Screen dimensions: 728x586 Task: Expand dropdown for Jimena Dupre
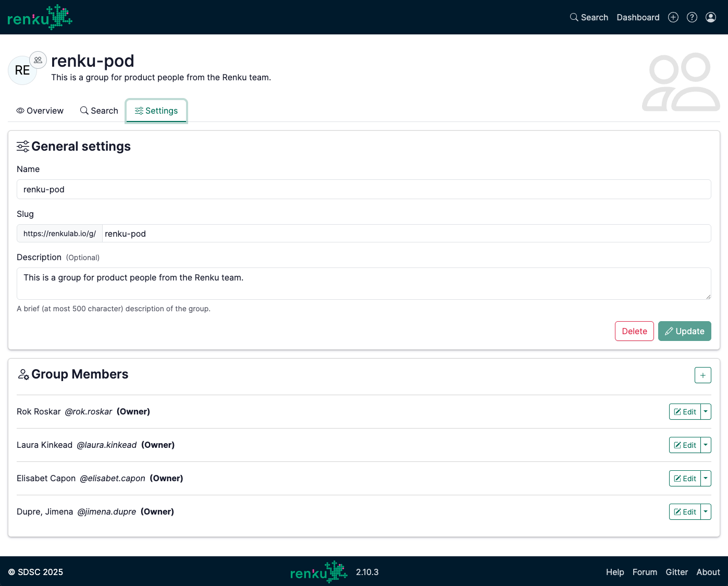(706, 512)
